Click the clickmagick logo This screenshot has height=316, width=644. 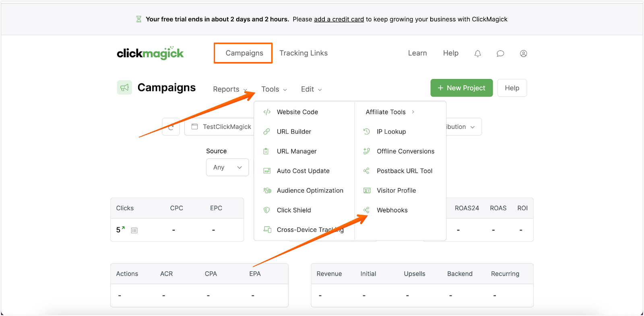[x=150, y=53]
